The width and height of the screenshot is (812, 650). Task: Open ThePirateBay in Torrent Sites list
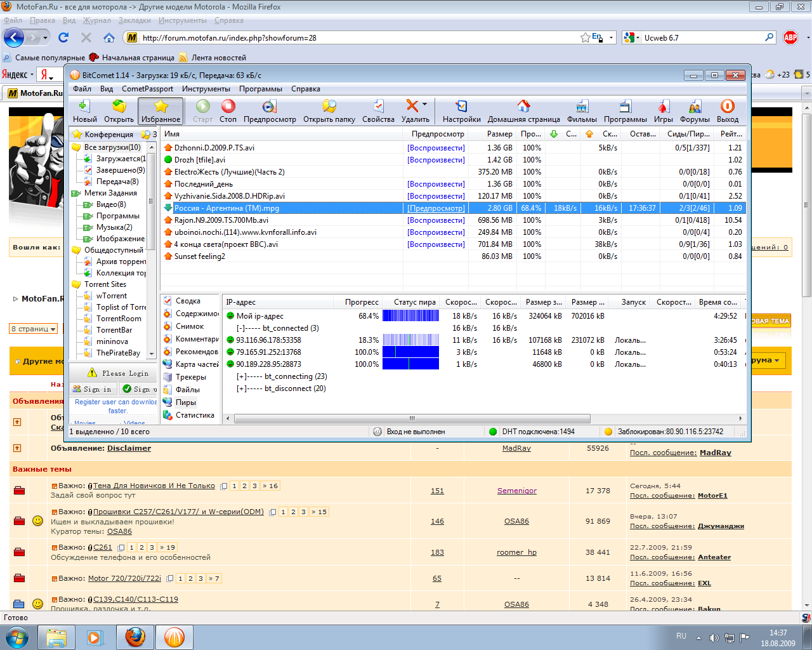pyautogui.click(x=118, y=353)
